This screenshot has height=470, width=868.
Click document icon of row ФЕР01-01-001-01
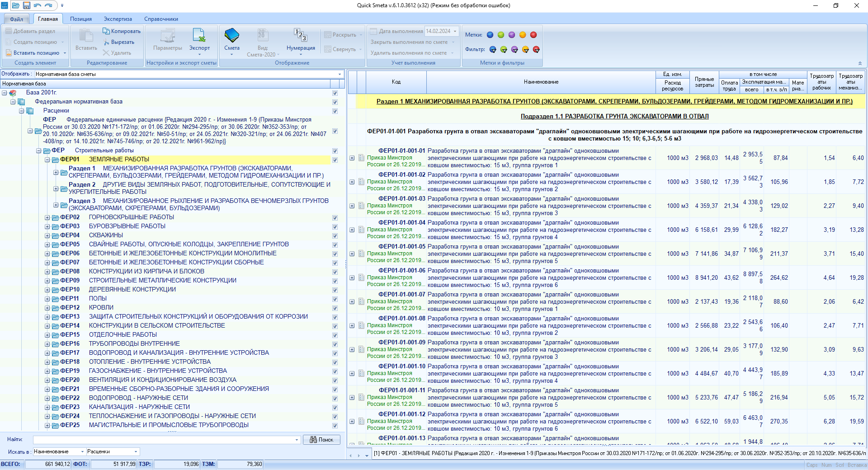361,158
